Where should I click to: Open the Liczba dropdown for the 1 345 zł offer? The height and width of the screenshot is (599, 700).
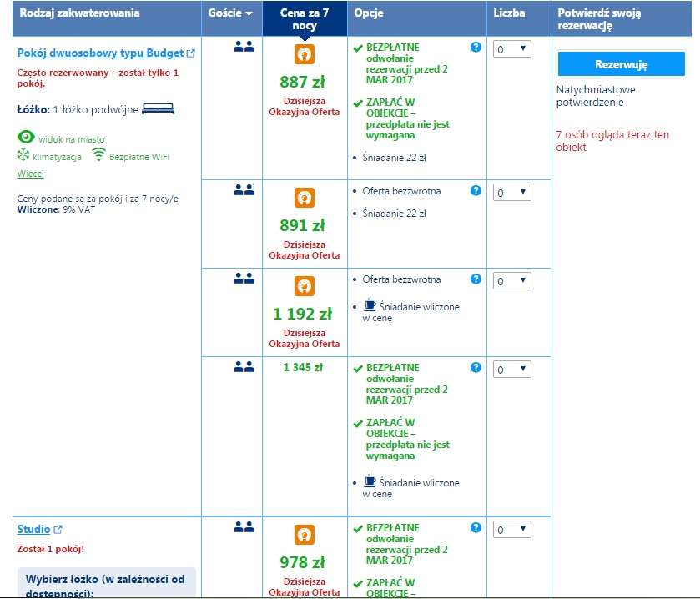(512, 369)
